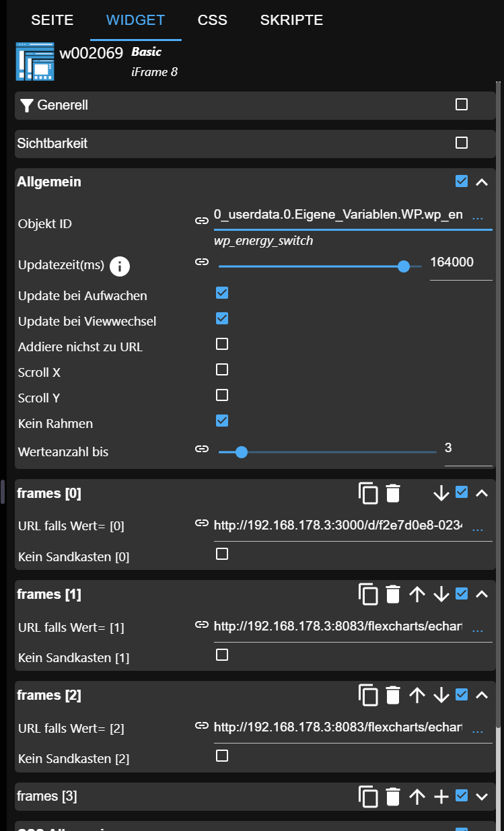Delete frames [1] with the trash icon
Image resolution: width=504 pixels, height=831 pixels.
pyautogui.click(x=393, y=594)
